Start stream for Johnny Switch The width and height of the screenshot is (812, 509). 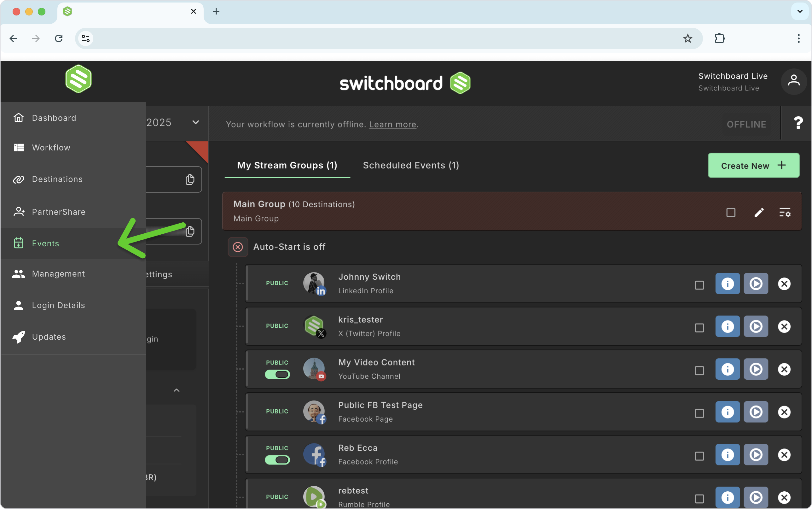[756, 284]
